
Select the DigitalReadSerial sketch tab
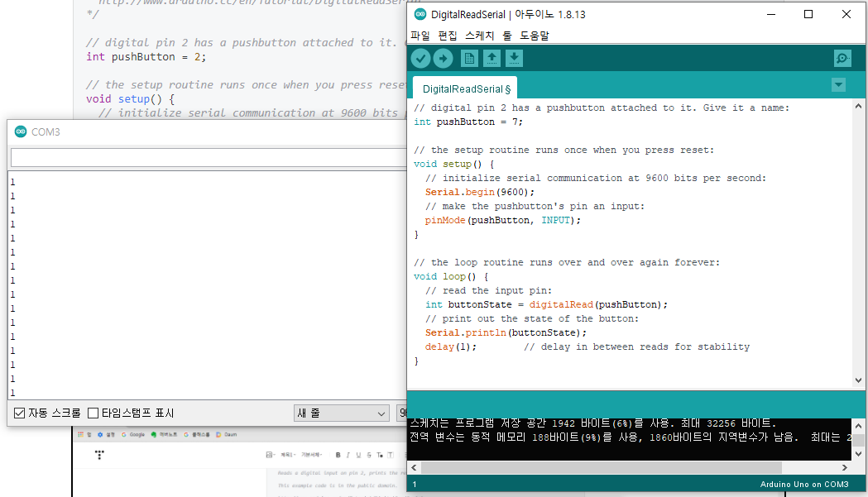point(466,89)
